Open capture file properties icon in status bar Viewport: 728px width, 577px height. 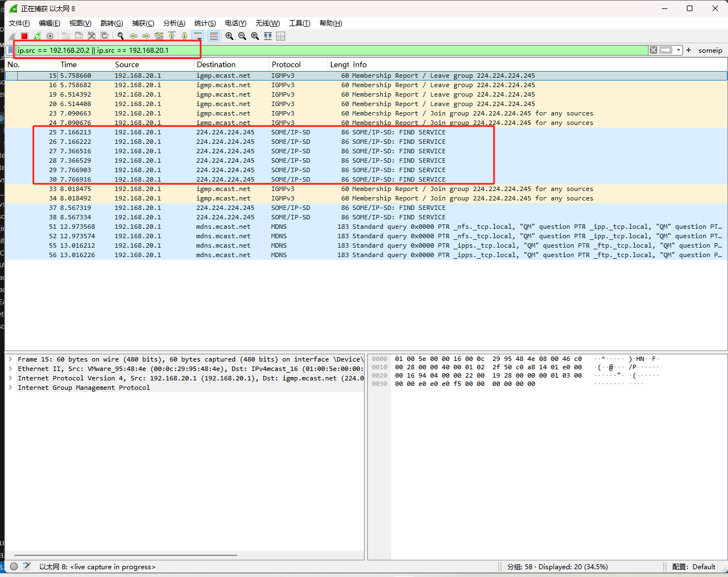pos(27,566)
